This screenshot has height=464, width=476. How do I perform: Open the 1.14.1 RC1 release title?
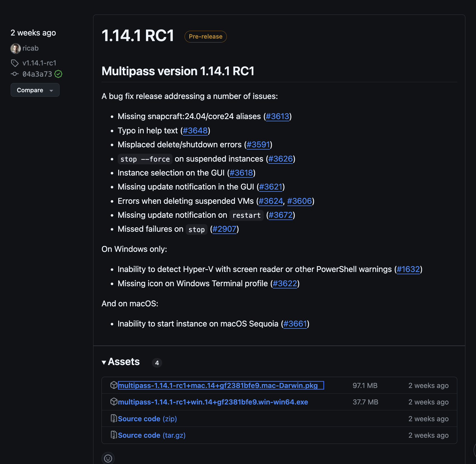138,36
